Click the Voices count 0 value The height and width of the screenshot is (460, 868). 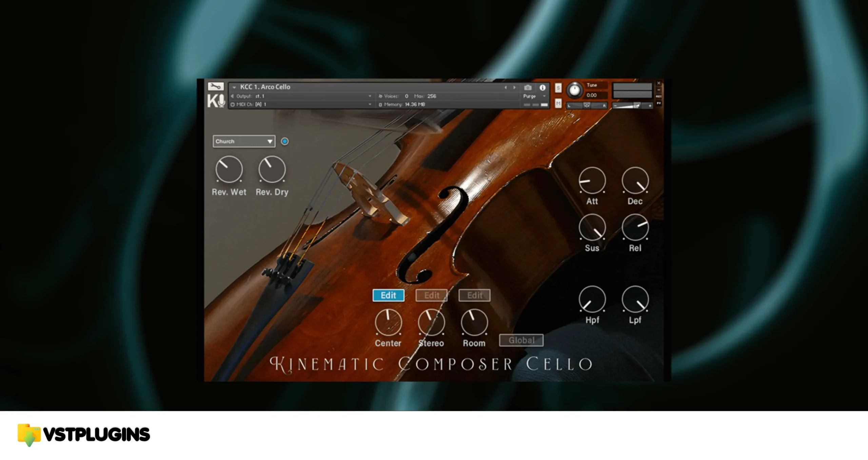[x=407, y=96]
